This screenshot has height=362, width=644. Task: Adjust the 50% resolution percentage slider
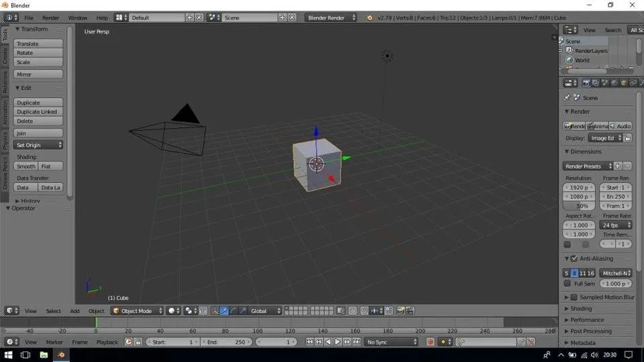coord(579,206)
